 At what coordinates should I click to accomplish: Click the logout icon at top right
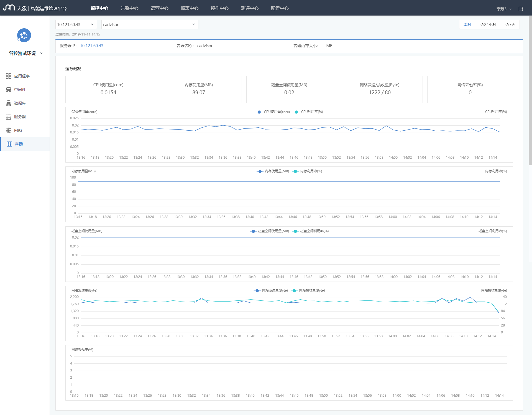(521, 9)
